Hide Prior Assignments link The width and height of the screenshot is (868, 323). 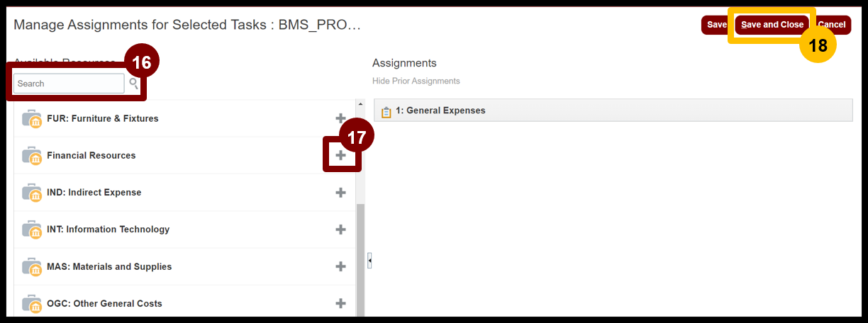pyautogui.click(x=416, y=81)
